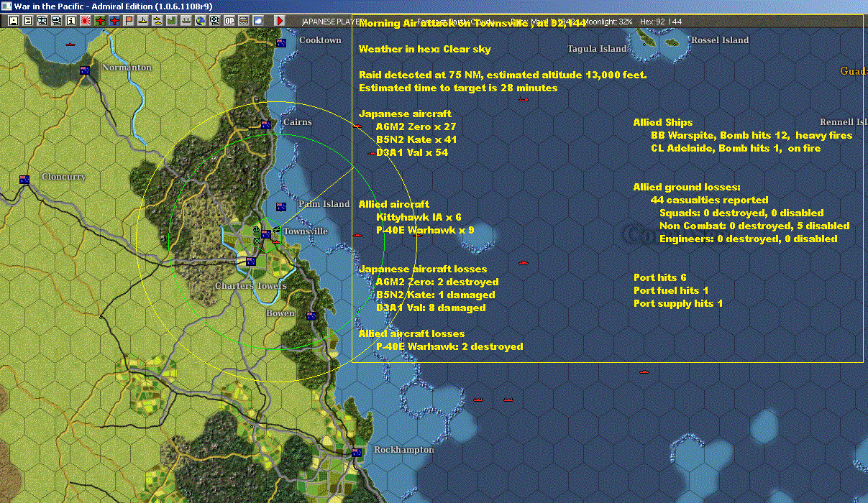The image size is (868, 503).
Task: Select the Cairns base flag
Action: [265, 125]
